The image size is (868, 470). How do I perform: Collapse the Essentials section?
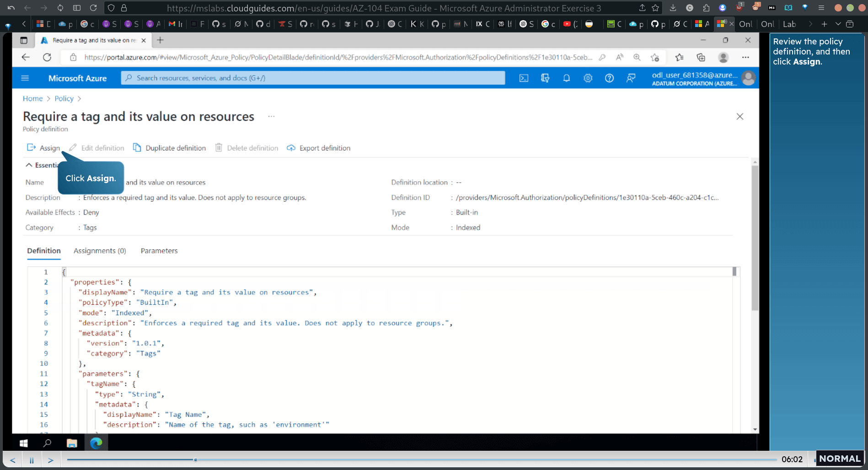[29, 165]
